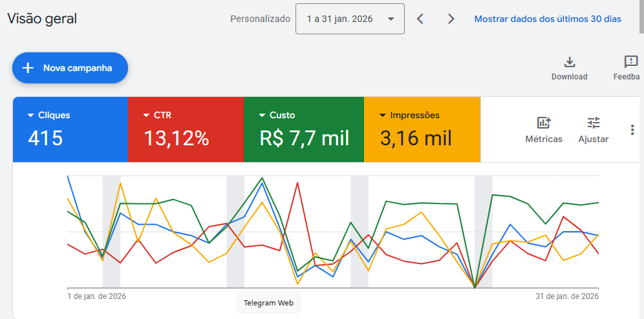
Task: Expand the Cliques metric dropdown arrow
Action: click(30, 116)
